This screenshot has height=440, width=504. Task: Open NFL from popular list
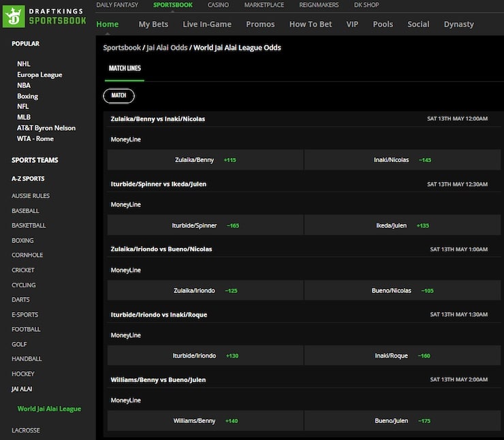click(x=23, y=106)
